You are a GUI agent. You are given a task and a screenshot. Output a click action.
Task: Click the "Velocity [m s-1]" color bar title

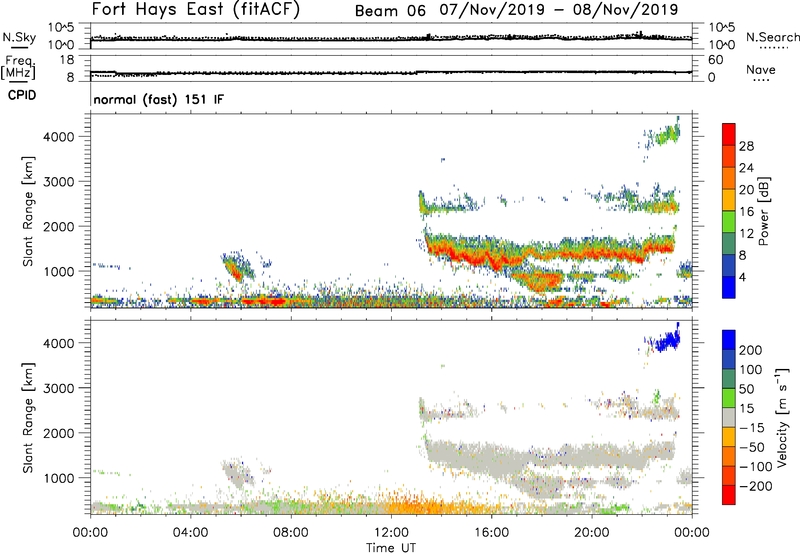783,417
